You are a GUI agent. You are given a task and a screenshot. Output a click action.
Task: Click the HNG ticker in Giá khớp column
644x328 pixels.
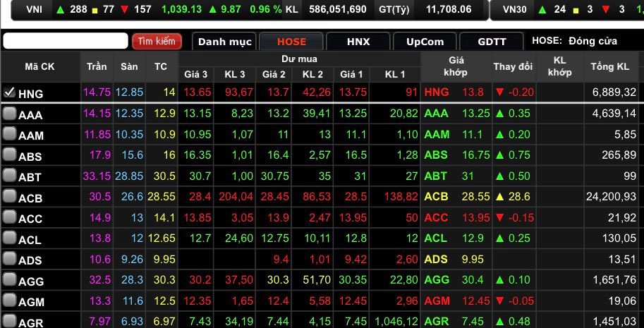tap(437, 92)
